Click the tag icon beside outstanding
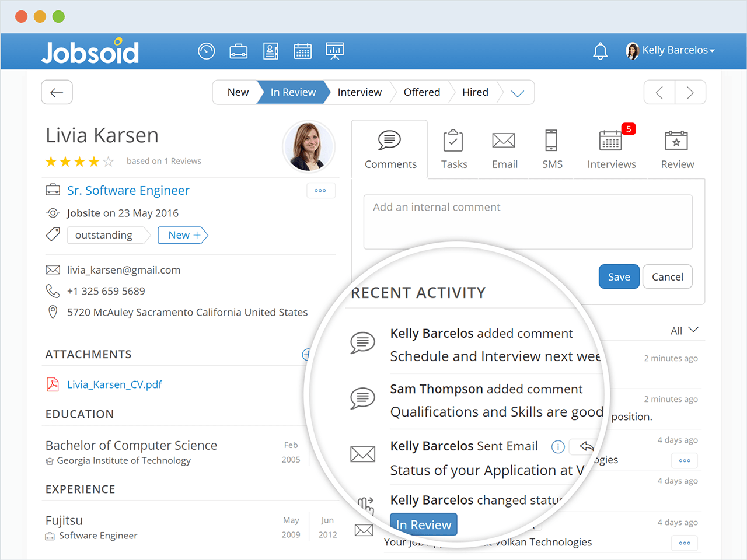This screenshot has width=747, height=560. tap(53, 235)
